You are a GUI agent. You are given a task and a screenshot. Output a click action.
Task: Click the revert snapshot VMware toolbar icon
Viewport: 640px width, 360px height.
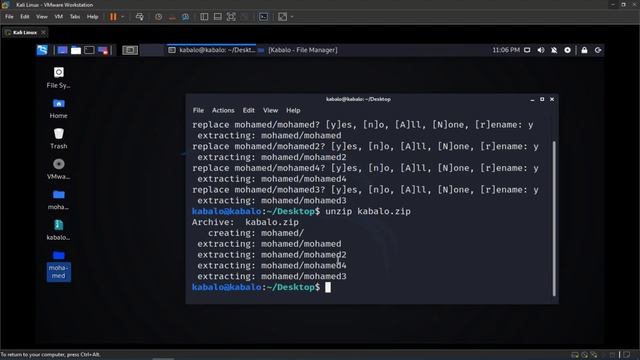coord(172,17)
